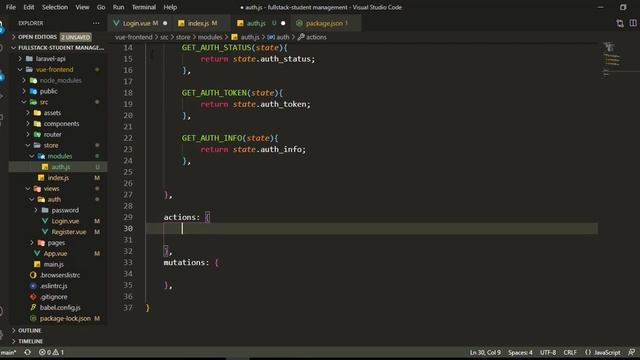The height and width of the screenshot is (360, 640).
Task: Click the open changes icon in editor toolbar
Action: click(x=620, y=23)
